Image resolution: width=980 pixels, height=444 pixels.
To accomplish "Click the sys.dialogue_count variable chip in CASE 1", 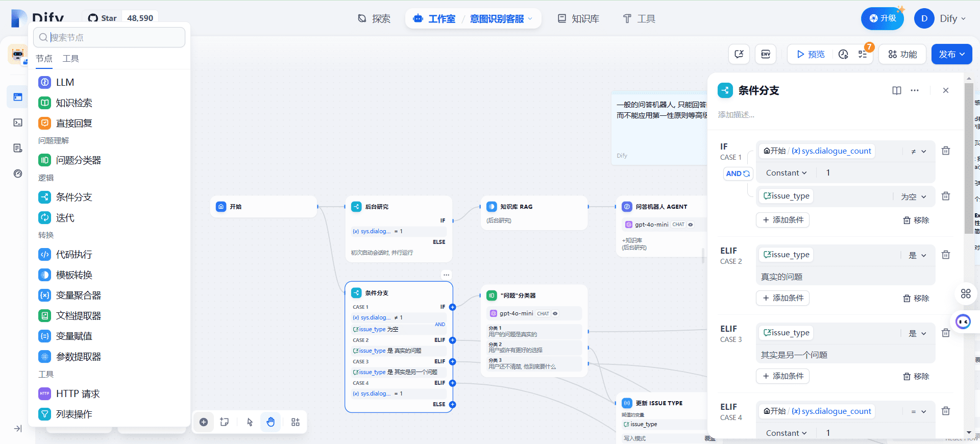I will (817, 151).
